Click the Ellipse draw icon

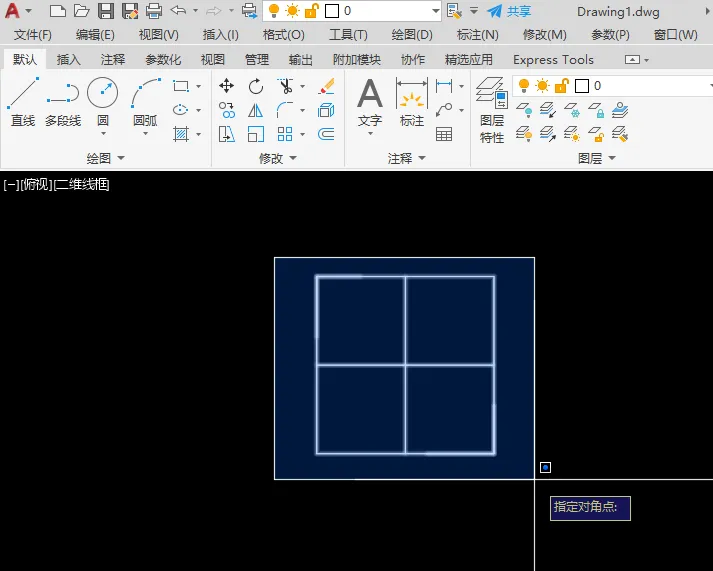(x=181, y=110)
